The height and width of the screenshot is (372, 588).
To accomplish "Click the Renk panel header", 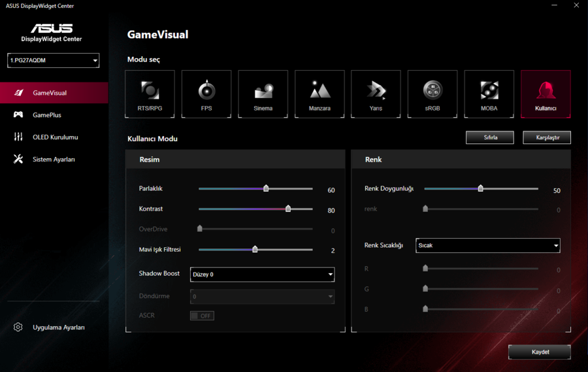I will 461,160.
